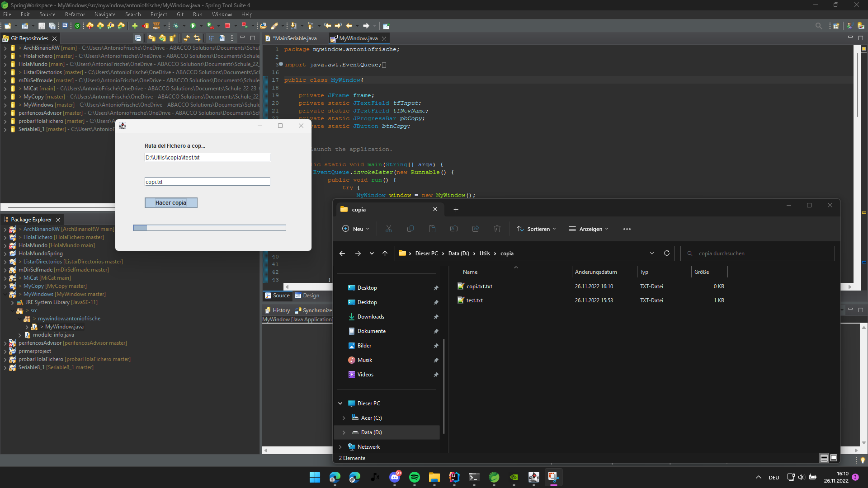Viewport: 868px width, 488px height.
Task: Click the Hacer copia button in dialog
Action: pyautogui.click(x=171, y=202)
